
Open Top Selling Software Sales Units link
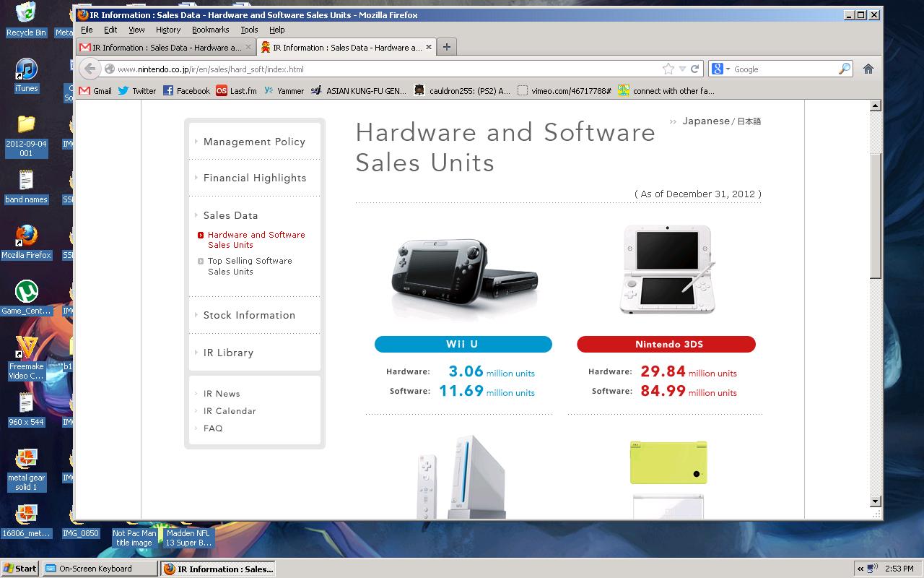(250, 266)
